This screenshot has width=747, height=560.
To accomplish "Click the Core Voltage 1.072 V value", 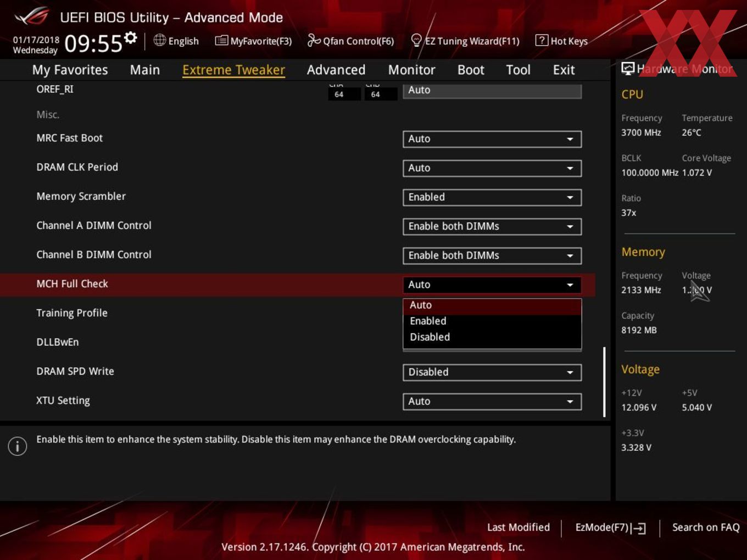I will pyautogui.click(x=697, y=172).
